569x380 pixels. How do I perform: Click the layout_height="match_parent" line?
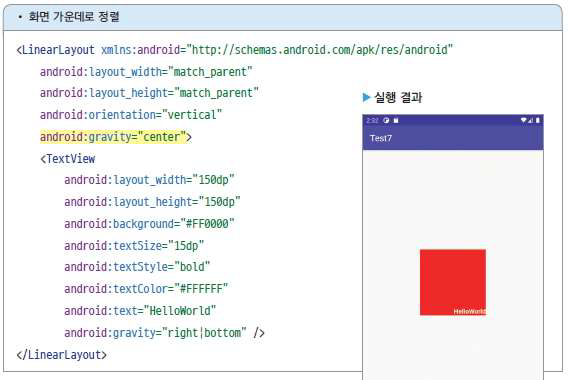[x=149, y=93]
